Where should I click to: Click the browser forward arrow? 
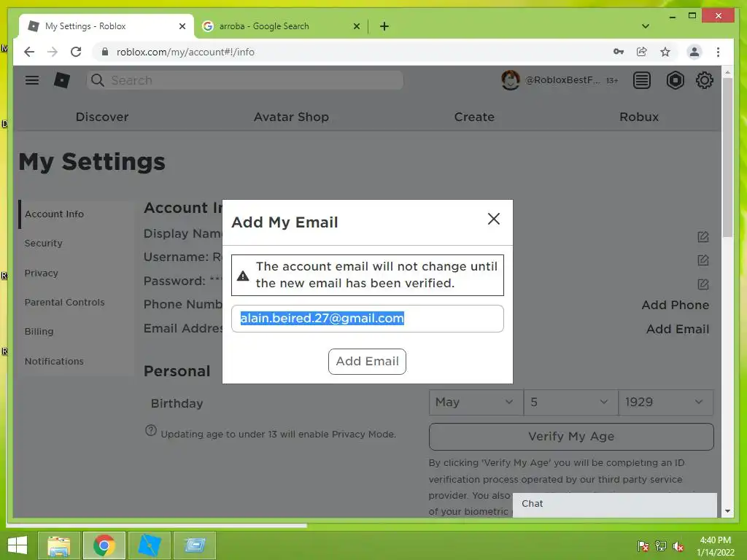[x=53, y=52]
